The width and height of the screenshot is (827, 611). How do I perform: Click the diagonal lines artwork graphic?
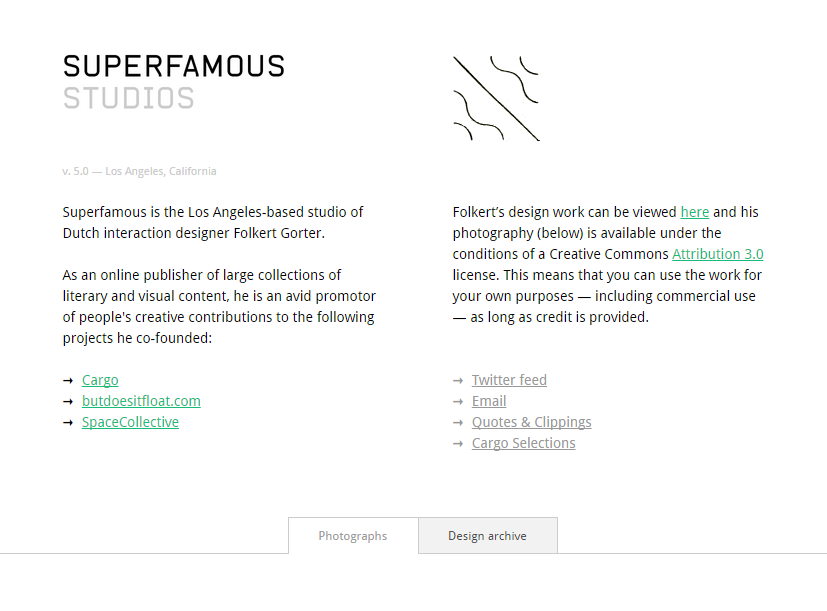pyautogui.click(x=495, y=96)
